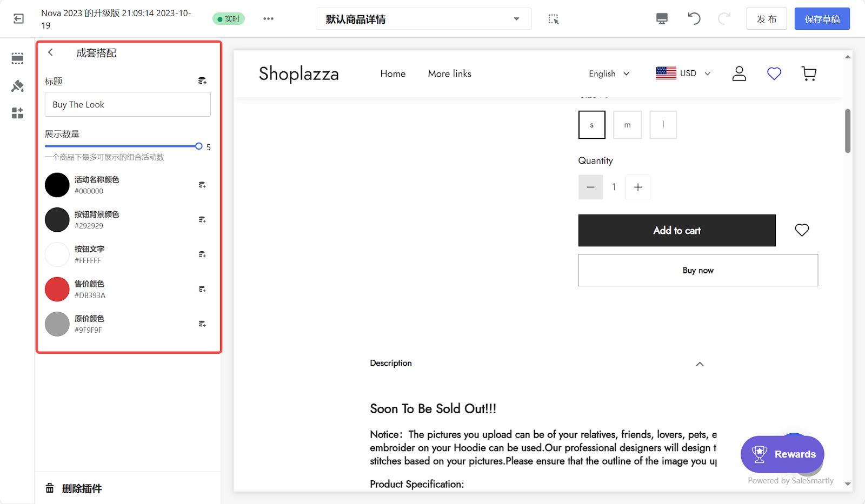Open the More links menu item
Screen dimensions: 865x504
click(450, 73)
